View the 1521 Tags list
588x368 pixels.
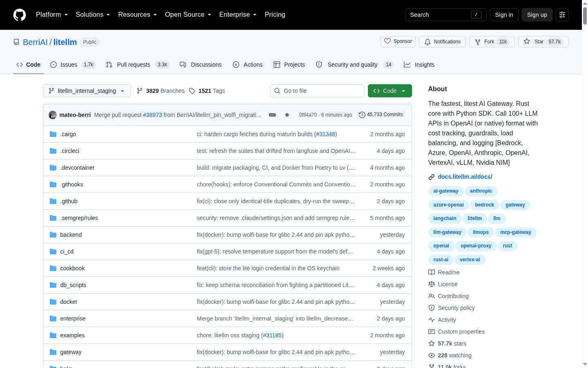click(207, 91)
